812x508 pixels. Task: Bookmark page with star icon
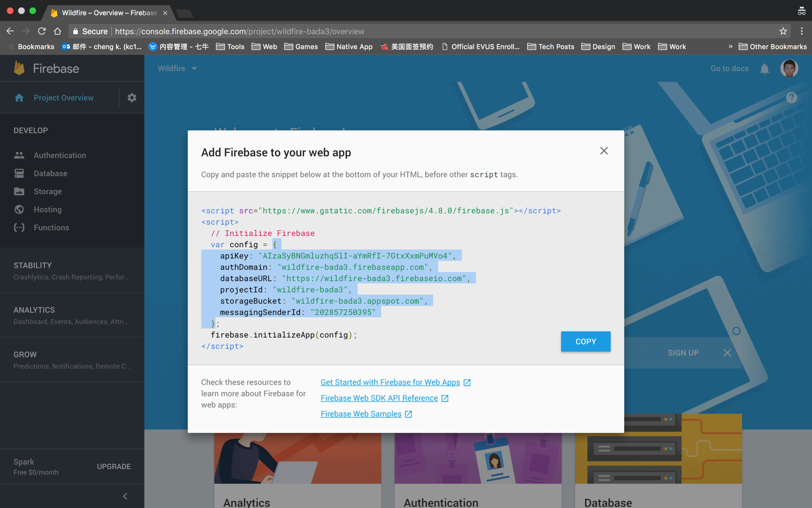click(783, 31)
